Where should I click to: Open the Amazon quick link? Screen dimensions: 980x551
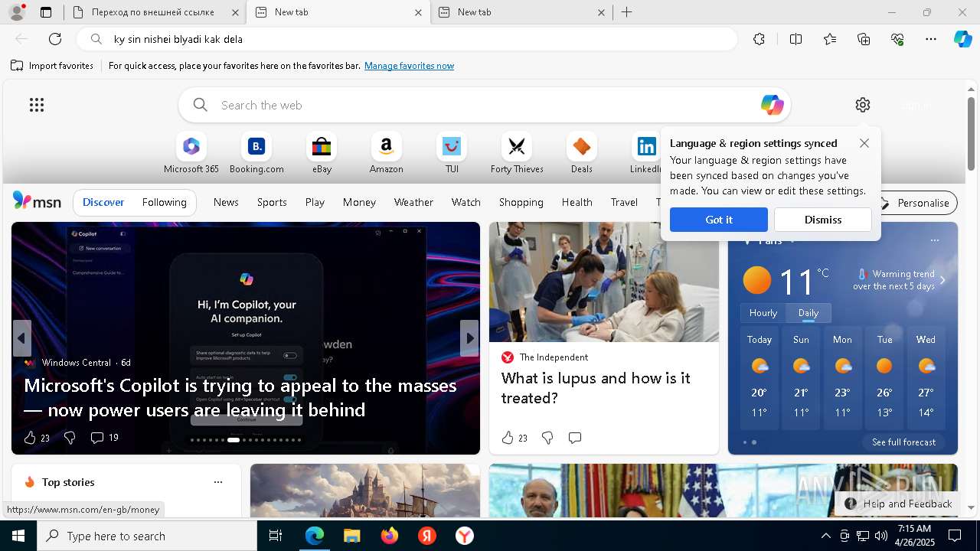pos(386,154)
